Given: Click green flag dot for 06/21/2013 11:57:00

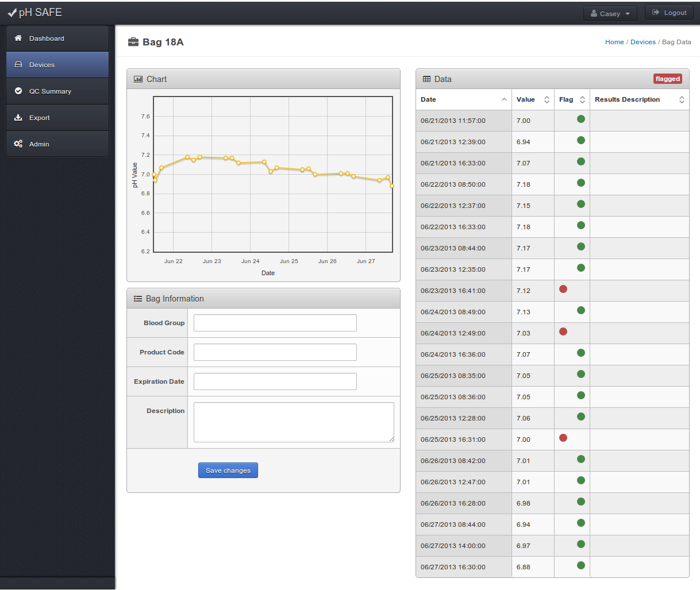Looking at the screenshot, I should click(581, 119).
